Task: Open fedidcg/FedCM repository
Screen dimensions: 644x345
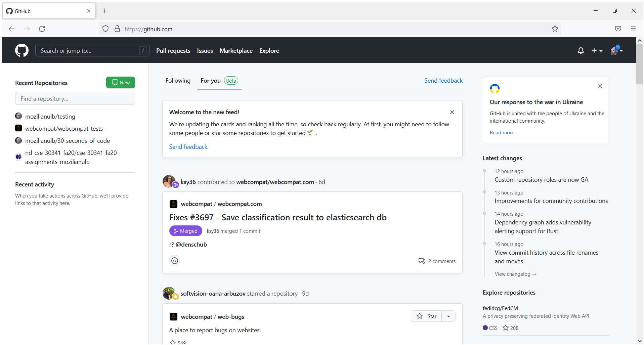Action: tap(500, 308)
